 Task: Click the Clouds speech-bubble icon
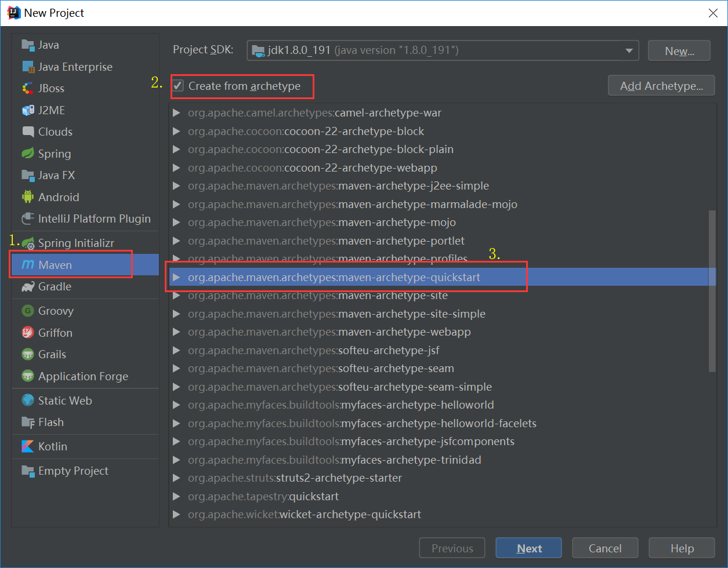(x=28, y=132)
